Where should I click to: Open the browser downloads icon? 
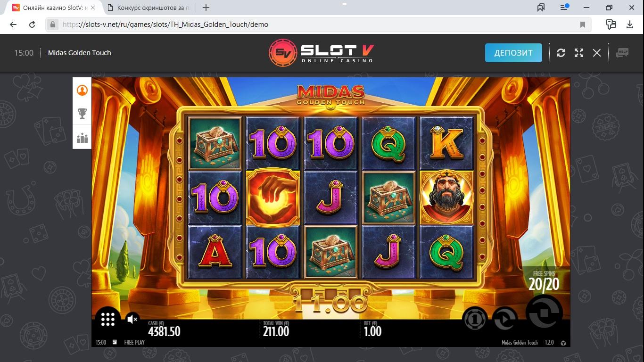click(629, 25)
